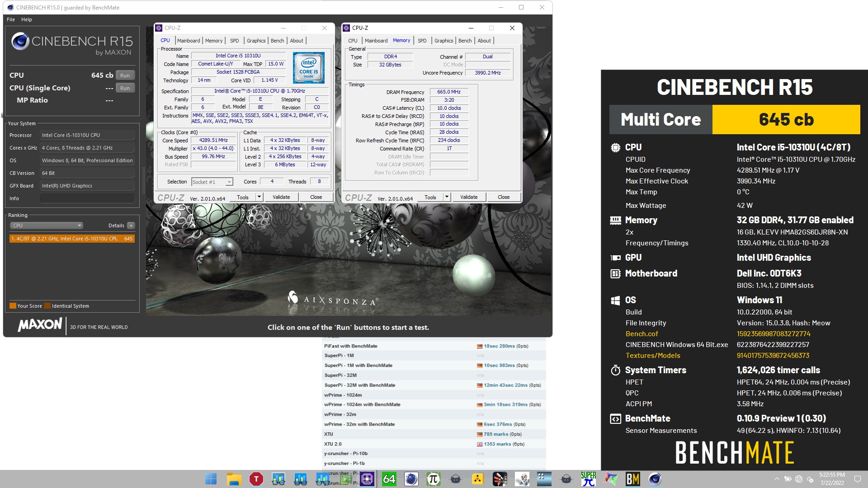Click the system clock showing 7/22/2022

(832, 479)
